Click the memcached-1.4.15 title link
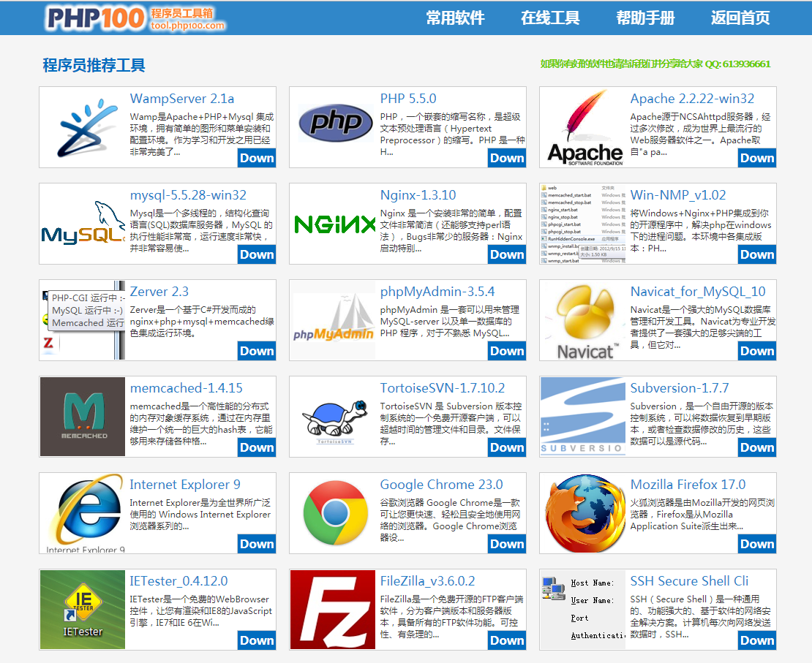 [187, 388]
